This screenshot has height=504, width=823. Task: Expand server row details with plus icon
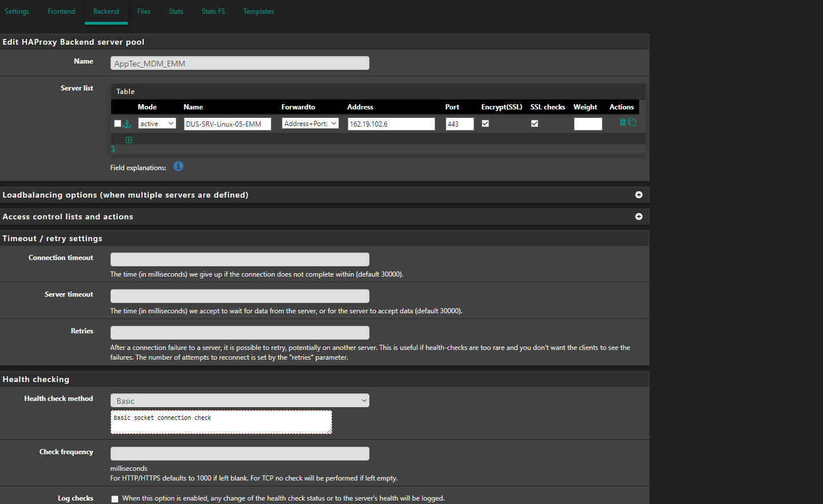(x=129, y=140)
